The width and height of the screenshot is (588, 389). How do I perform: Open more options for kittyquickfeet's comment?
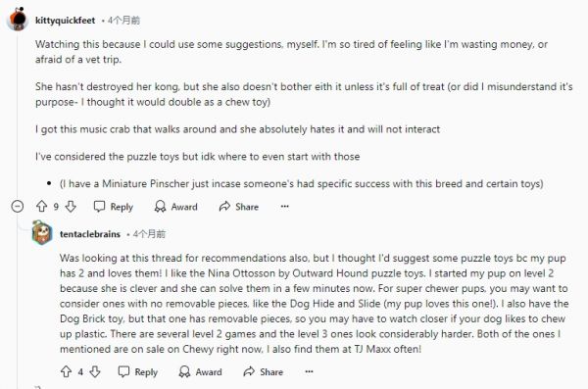[285, 207]
